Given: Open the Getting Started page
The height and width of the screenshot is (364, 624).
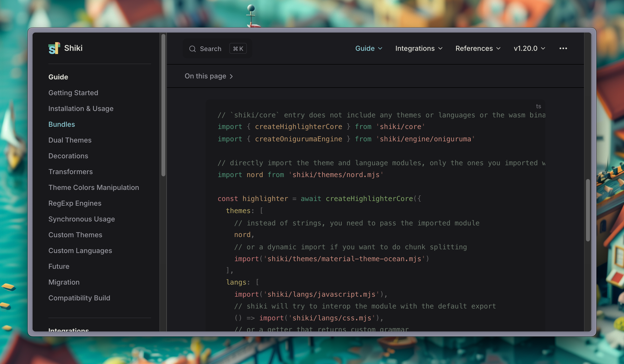Looking at the screenshot, I should (x=73, y=93).
